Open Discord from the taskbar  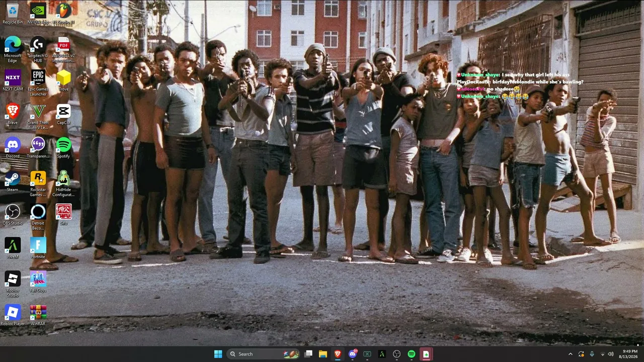tap(353, 354)
